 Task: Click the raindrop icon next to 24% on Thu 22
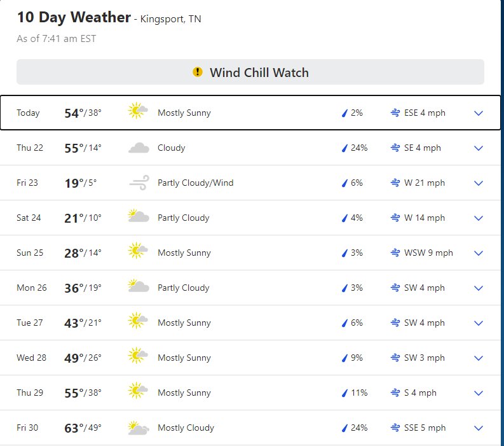tap(344, 148)
